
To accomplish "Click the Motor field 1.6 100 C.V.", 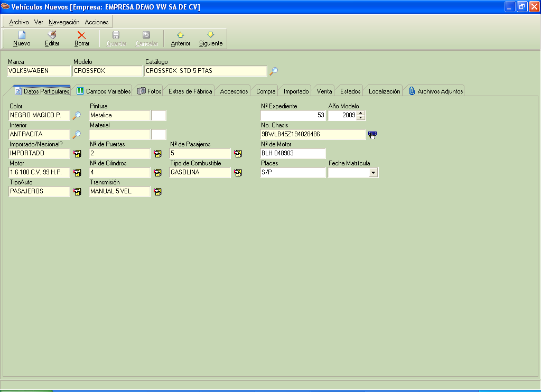I will pyautogui.click(x=39, y=172).
